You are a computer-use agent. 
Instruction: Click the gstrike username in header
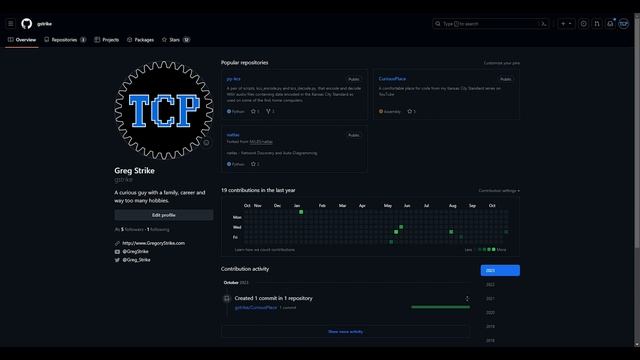pos(44,24)
